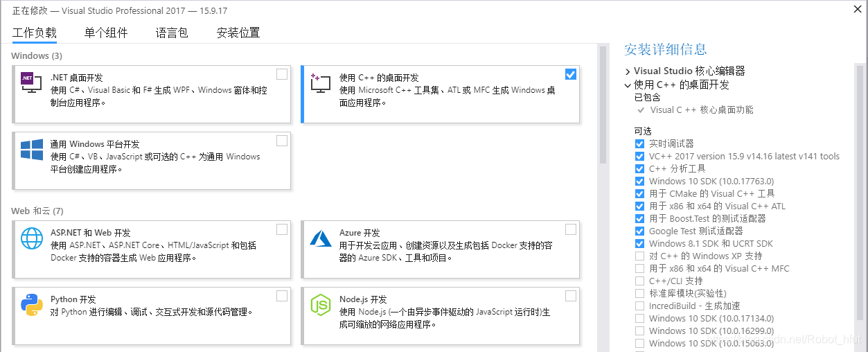The width and height of the screenshot is (868, 352).
Task: Enable Windows 10 SDK (10.0.16299.0)
Action: [x=639, y=331]
